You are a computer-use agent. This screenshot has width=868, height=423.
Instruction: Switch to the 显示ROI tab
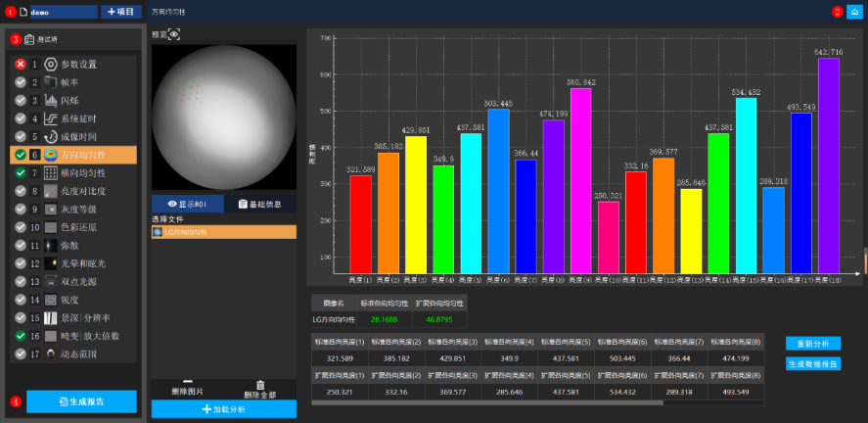click(x=188, y=204)
